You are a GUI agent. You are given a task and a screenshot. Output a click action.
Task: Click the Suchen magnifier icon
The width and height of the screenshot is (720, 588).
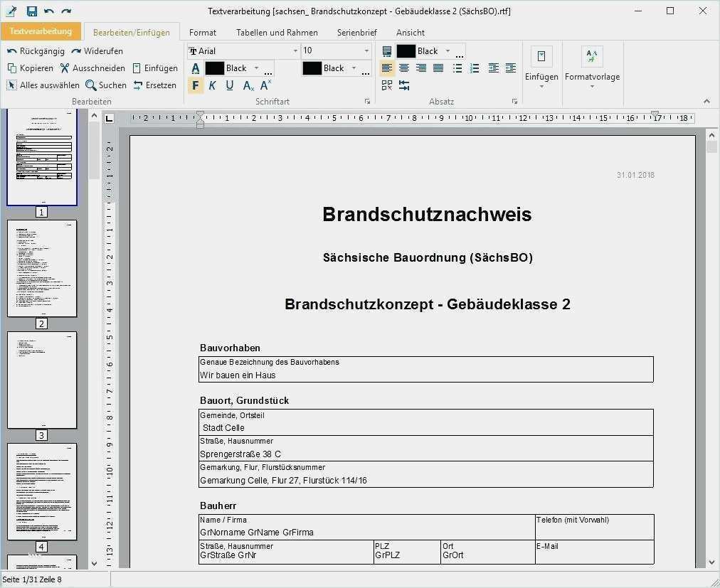point(91,85)
